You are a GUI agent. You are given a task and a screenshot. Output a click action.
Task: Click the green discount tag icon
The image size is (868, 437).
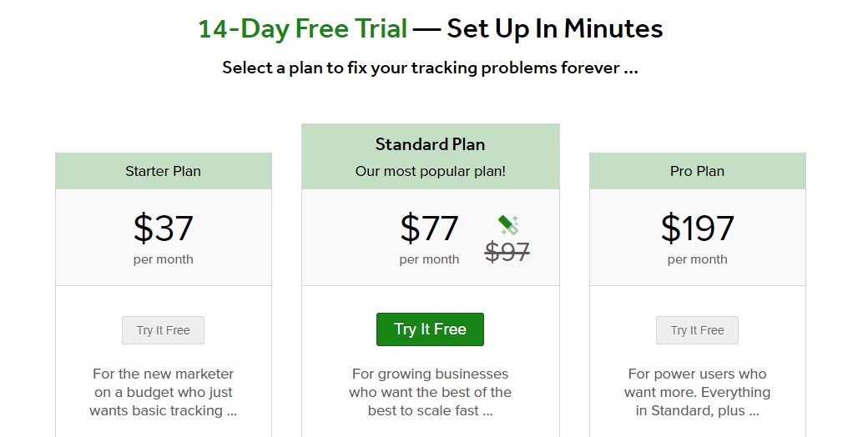[x=509, y=224]
